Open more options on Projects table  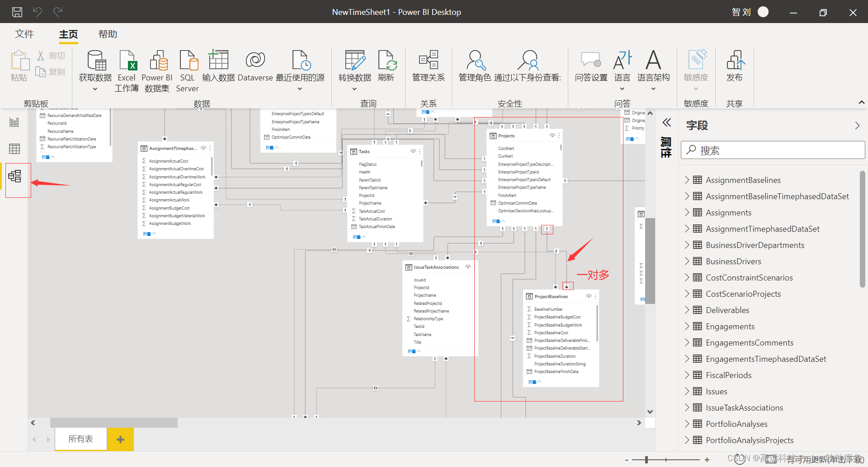tap(559, 135)
